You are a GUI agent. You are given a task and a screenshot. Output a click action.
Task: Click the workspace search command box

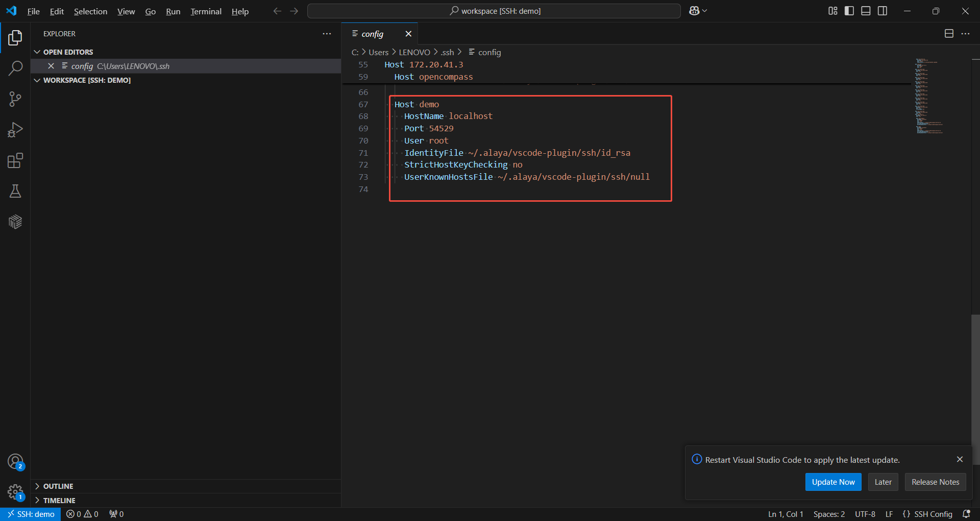[494, 11]
